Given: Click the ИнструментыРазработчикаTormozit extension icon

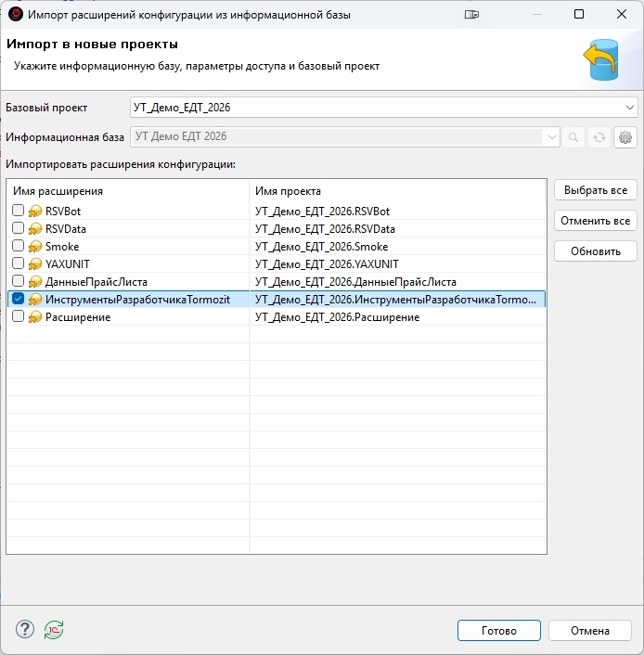Looking at the screenshot, I should pos(35,300).
